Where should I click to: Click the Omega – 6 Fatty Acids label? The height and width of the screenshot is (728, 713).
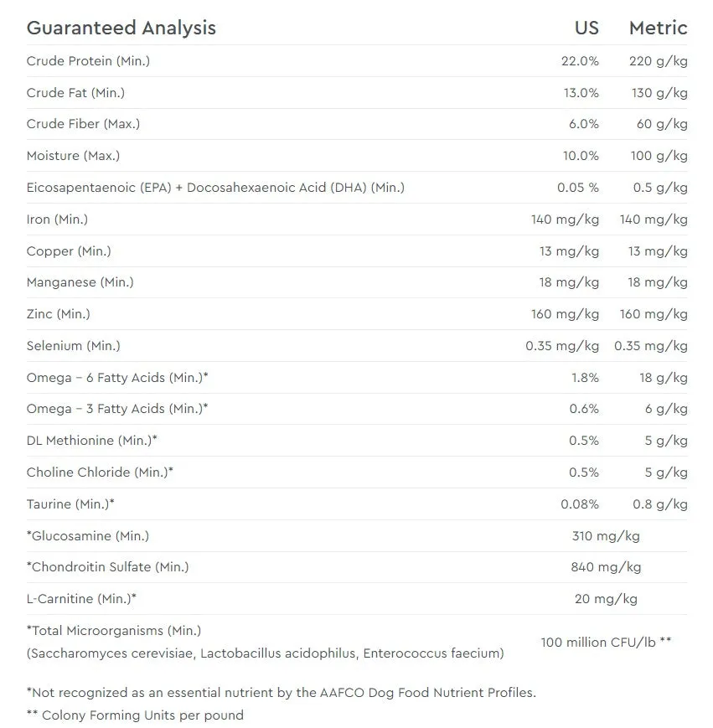117,378
